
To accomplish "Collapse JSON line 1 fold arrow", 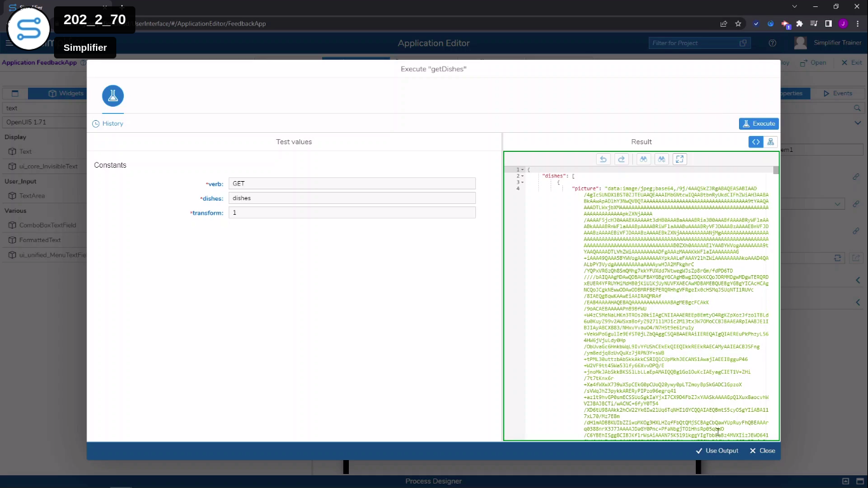I will (523, 170).
